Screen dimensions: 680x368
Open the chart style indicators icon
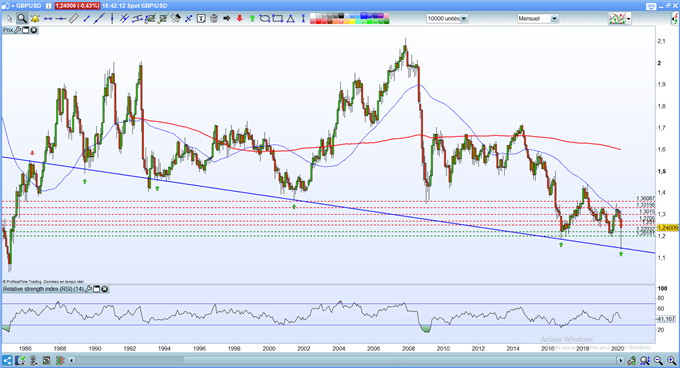click(617, 19)
